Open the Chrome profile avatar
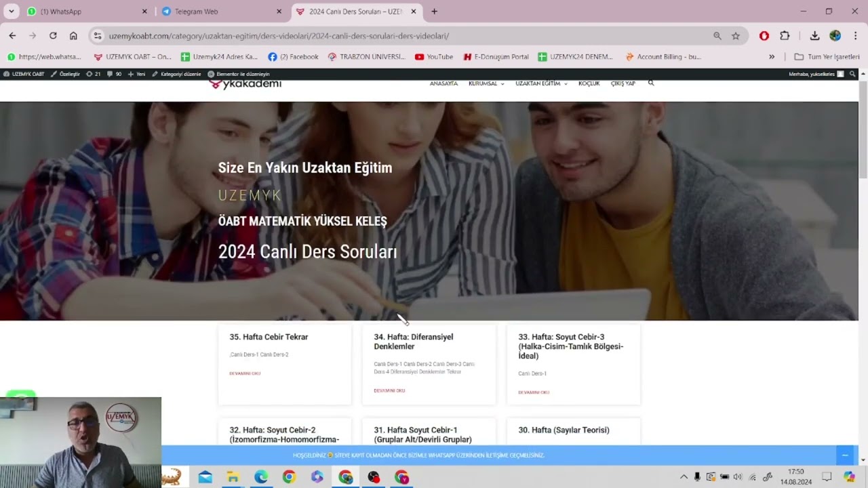 835,36
